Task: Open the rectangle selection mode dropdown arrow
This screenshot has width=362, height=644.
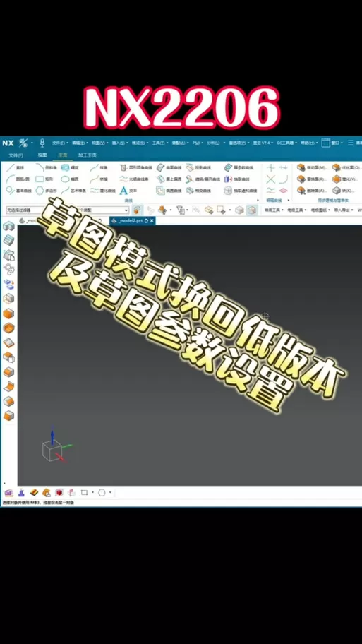Action: coord(92,492)
